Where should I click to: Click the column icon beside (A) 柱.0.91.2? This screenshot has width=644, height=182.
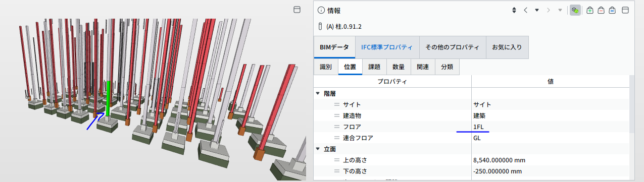320,26
